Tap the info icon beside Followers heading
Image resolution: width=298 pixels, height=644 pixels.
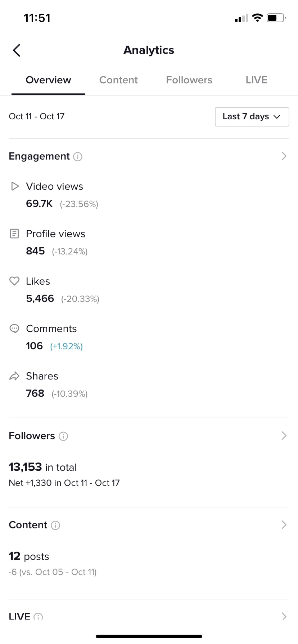(x=63, y=436)
